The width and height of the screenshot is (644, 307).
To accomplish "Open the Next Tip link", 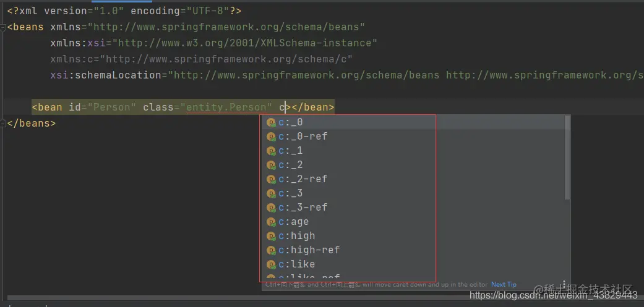I will [x=504, y=285].
